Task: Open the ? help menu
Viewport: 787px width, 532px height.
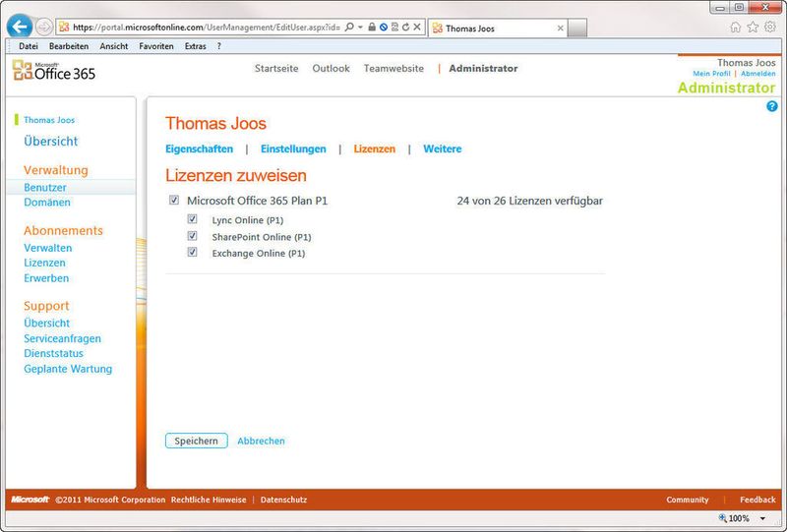Action: tap(218, 46)
